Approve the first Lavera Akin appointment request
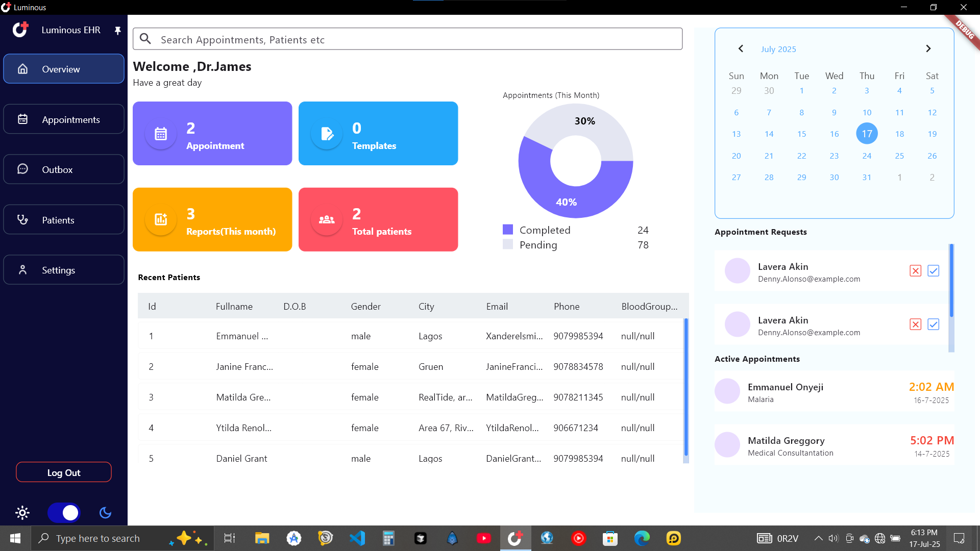The width and height of the screenshot is (980, 551). click(x=934, y=270)
